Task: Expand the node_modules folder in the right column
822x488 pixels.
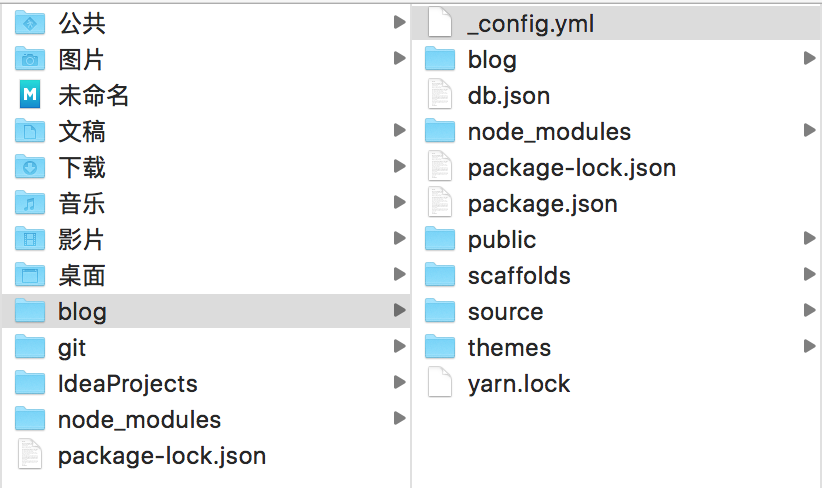Action: (x=809, y=131)
